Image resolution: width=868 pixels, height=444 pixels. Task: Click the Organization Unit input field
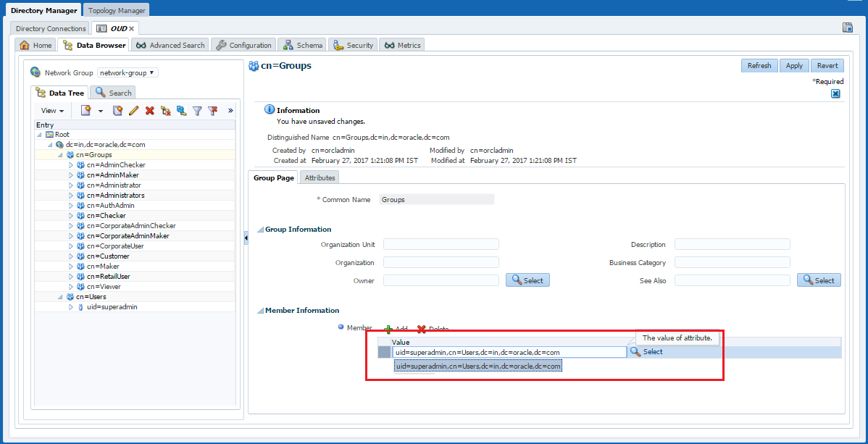(441, 244)
